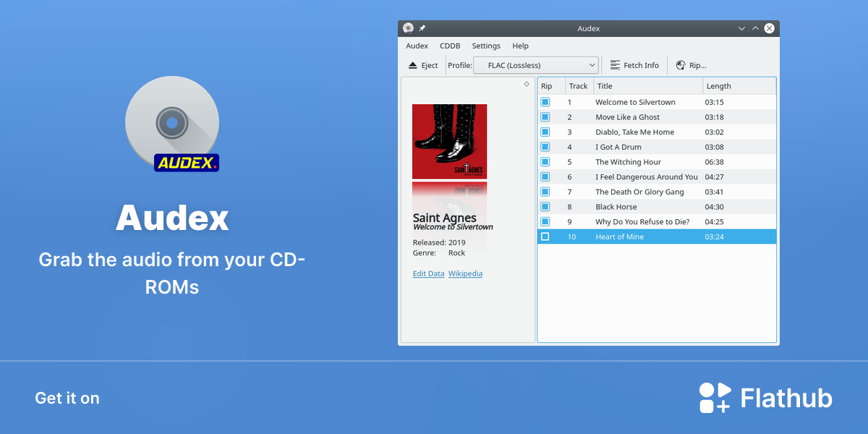The image size is (868, 434).
Task: Click the large Audex CD logo
Action: 172,124
